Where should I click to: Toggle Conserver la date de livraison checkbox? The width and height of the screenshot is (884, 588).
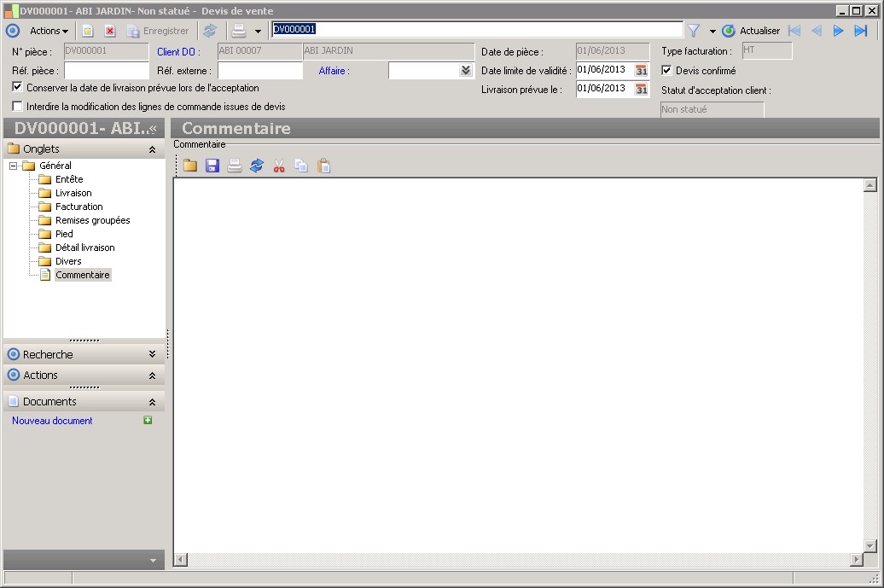[x=18, y=88]
